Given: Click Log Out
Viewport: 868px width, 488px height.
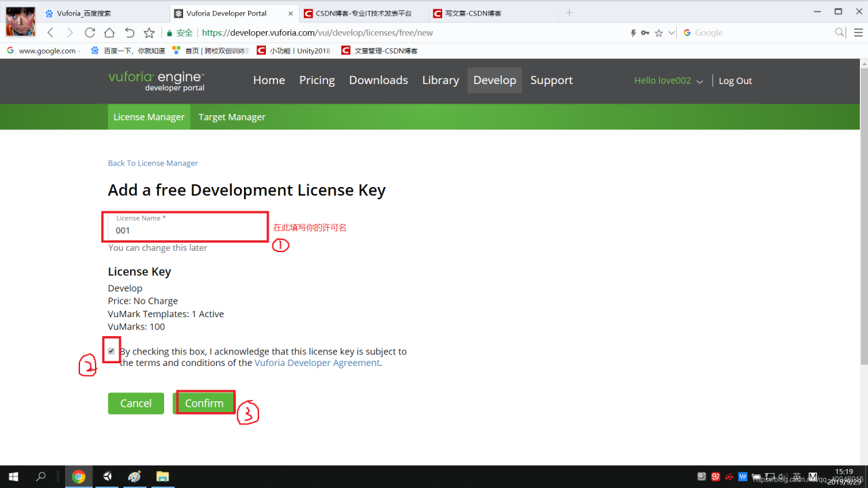Looking at the screenshot, I should click(735, 81).
